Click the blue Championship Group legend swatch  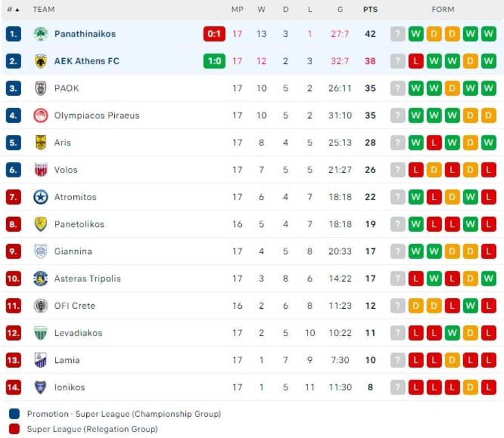(15, 415)
